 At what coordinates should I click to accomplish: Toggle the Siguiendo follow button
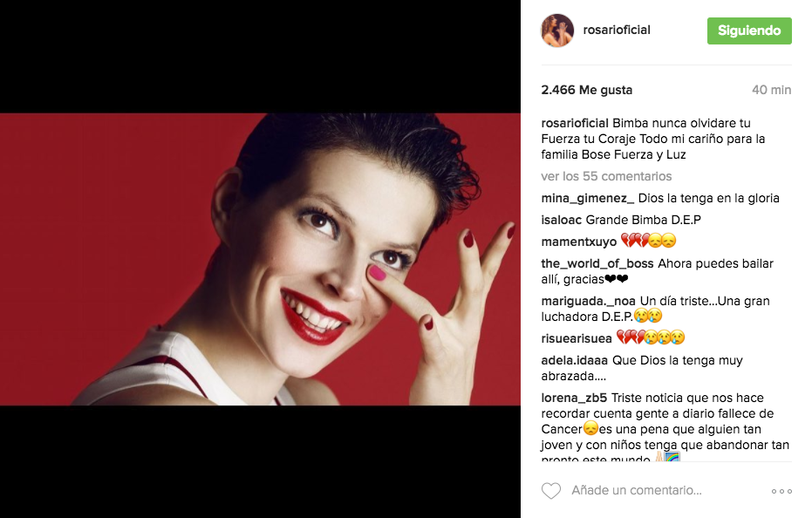tap(749, 31)
